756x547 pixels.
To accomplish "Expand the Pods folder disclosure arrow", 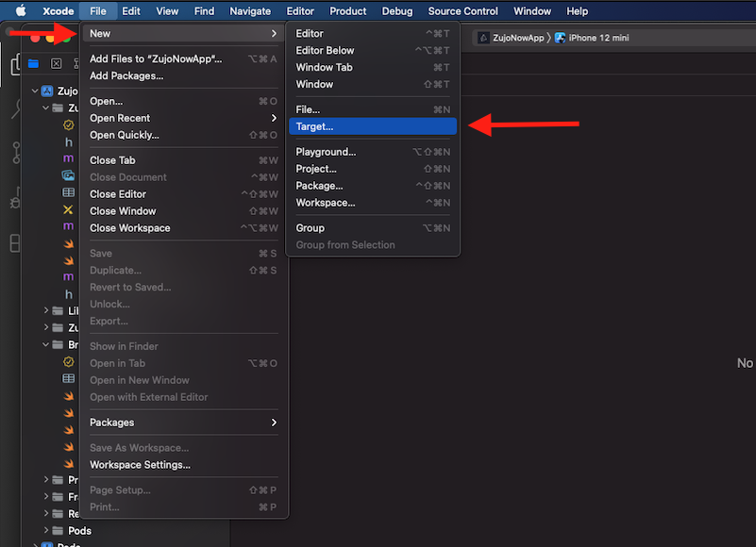I will point(45,530).
